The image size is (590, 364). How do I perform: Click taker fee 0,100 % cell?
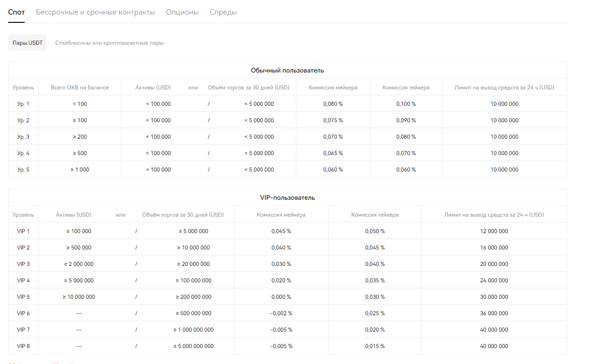(x=406, y=104)
